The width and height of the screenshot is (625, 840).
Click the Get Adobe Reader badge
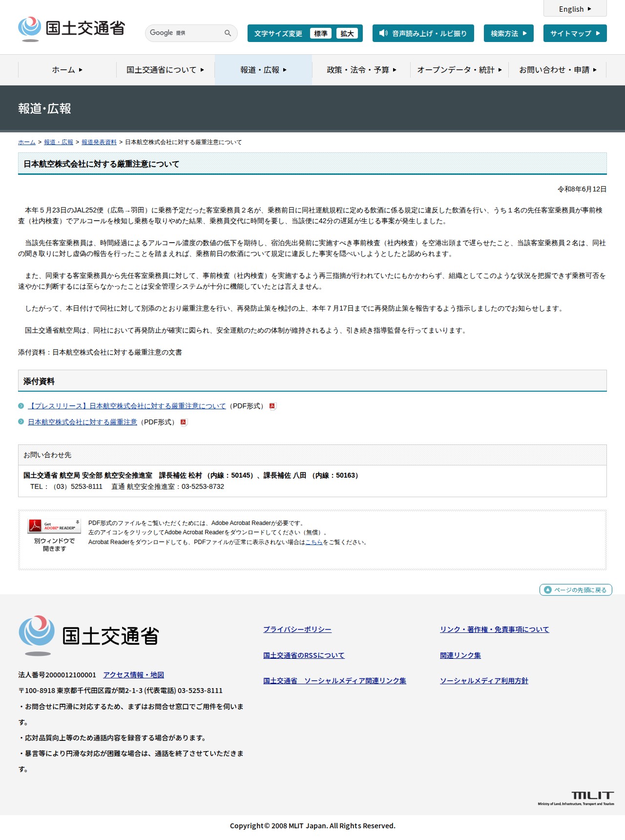[54, 526]
